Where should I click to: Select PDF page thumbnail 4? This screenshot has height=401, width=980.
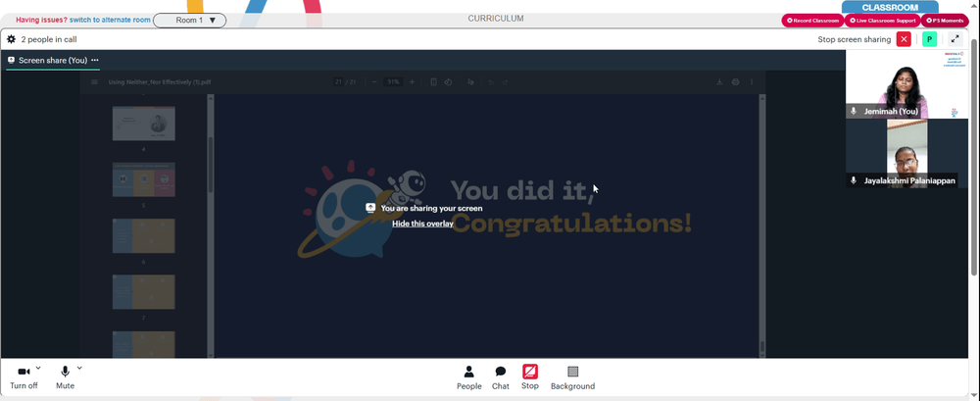(144, 124)
